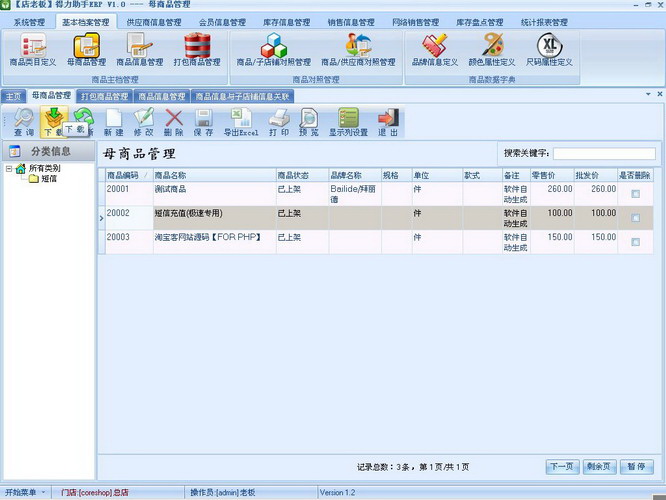The image size is (666, 500).
Task: Click the house icon beside 所有类别
Action: click(20, 169)
